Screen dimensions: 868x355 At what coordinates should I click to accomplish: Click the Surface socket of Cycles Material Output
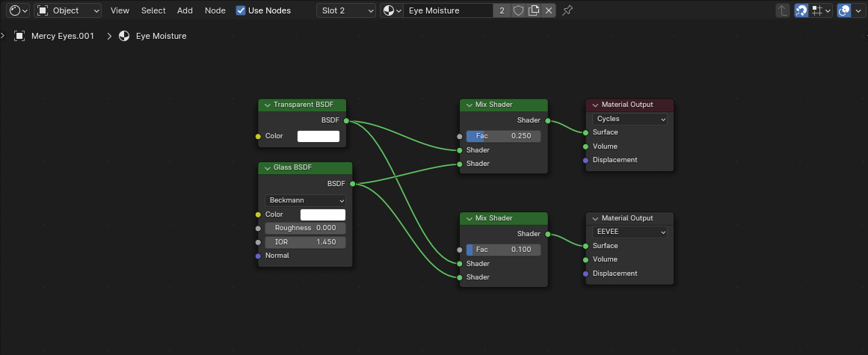tap(585, 133)
